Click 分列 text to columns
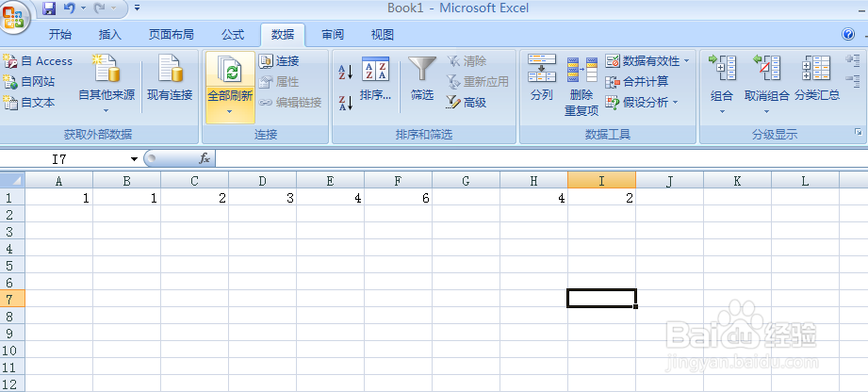The width and height of the screenshot is (868, 392). pyautogui.click(x=541, y=78)
